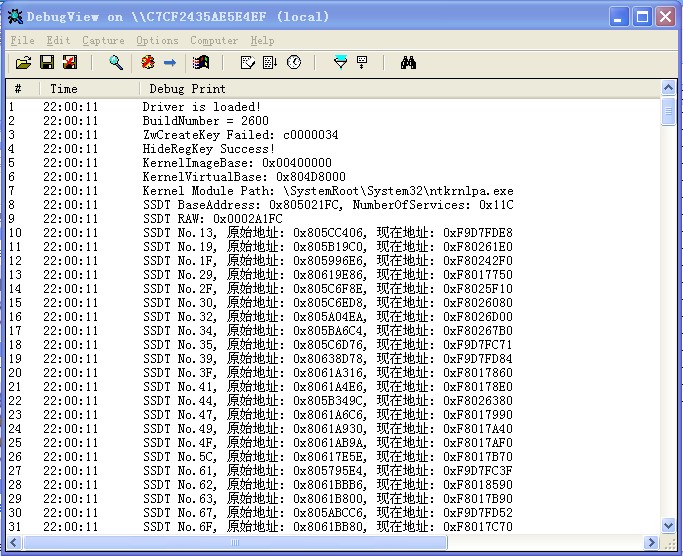Select the SSDT No.61 row
The image size is (683, 556).
click(333, 470)
